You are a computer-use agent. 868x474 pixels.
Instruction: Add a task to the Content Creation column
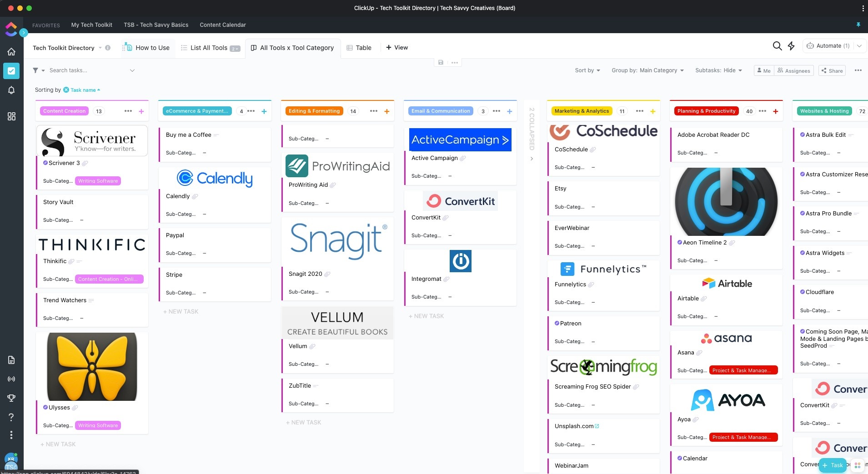(x=141, y=111)
